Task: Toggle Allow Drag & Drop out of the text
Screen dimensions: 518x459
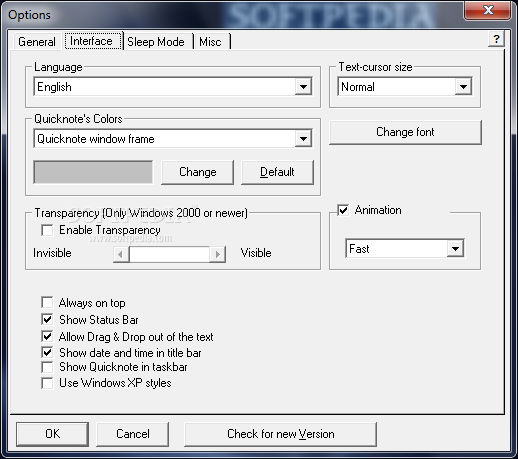Action: point(47,336)
